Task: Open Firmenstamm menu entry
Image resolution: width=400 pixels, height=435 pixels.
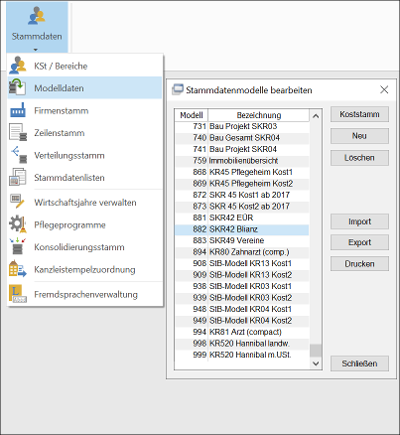Action: [x=85, y=110]
